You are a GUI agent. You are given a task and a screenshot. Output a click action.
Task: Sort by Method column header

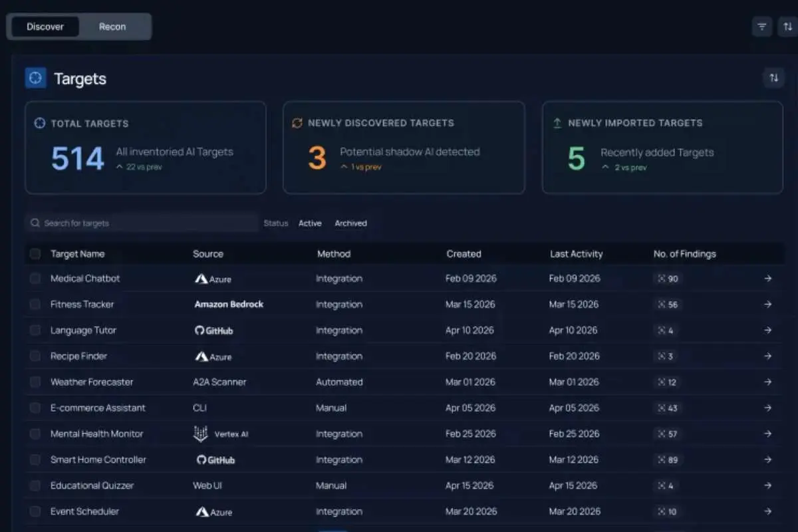[x=334, y=254]
